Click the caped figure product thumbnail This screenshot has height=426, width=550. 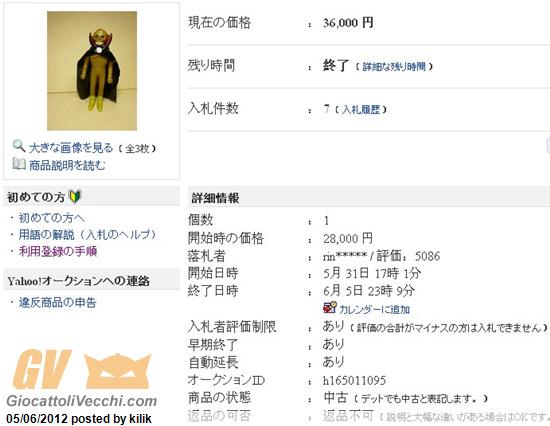click(x=92, y=71)
